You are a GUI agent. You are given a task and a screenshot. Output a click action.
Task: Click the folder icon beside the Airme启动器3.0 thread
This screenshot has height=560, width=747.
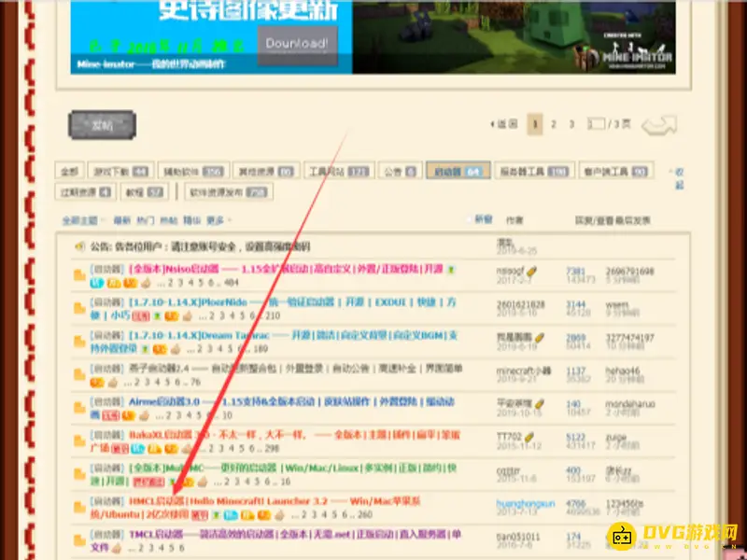80,408
